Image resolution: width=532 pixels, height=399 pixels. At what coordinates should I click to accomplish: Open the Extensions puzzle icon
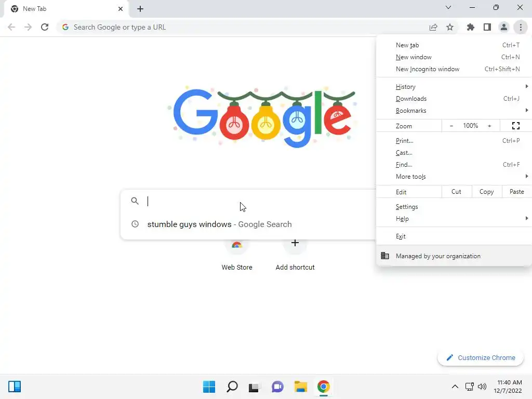tap(471, 27)
